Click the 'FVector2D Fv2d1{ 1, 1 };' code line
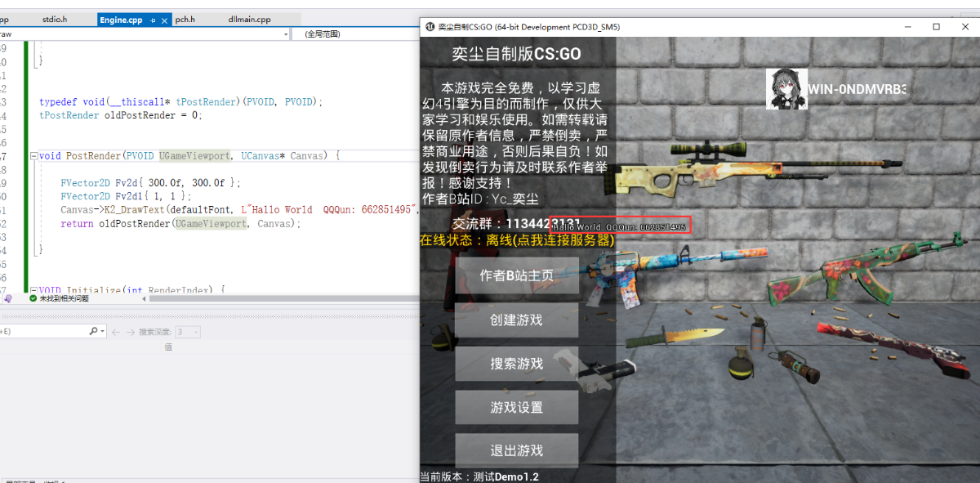The image size is (980, 483). pyautogui.click(x=126, y=196)
